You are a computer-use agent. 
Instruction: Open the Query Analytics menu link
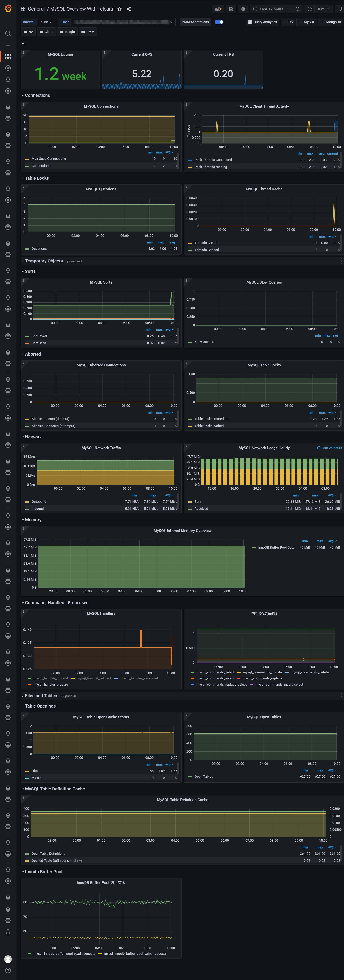(263, 22)
